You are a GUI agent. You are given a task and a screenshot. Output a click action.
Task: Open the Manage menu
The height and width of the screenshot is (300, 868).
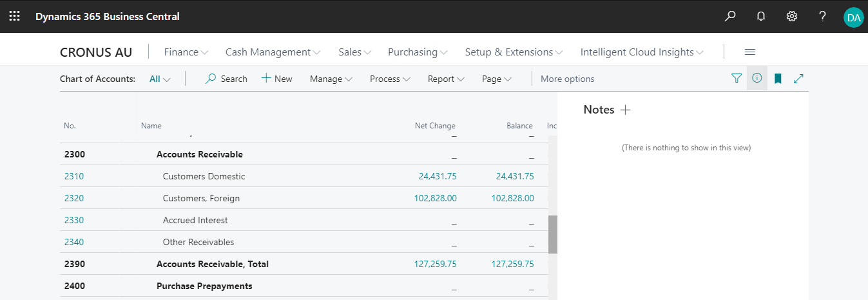tap(331, 79)
